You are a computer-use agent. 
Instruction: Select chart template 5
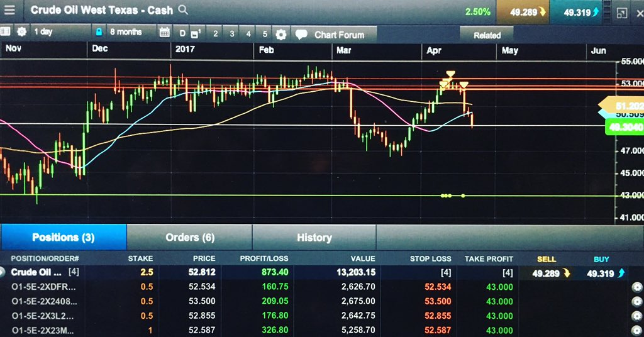tap(265, 34)
